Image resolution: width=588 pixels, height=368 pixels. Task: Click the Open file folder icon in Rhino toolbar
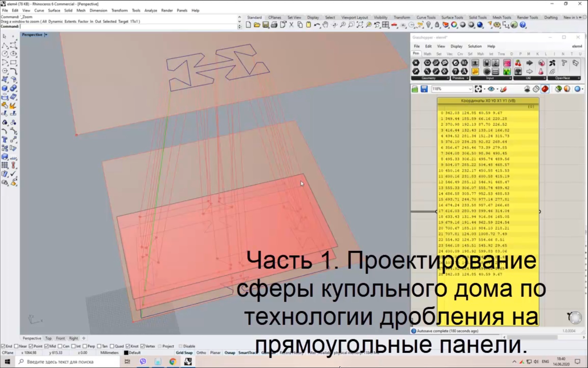tap(257, 25)
